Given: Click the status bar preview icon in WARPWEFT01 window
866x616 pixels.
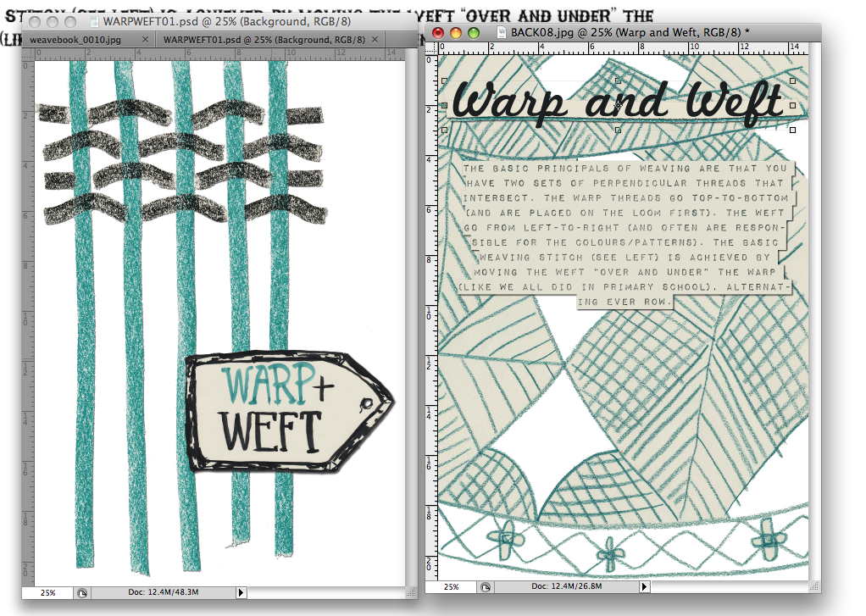Looking at the screenshot, I should (x=82, y=593).
